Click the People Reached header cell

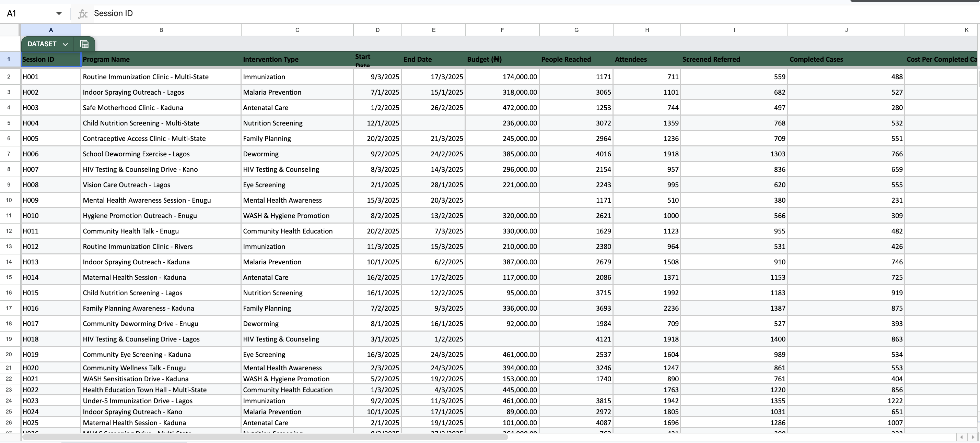tap(576, 59)
